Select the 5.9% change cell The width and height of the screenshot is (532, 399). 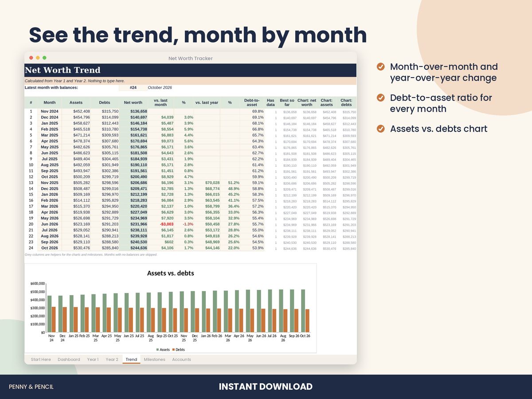coord(184,129)
